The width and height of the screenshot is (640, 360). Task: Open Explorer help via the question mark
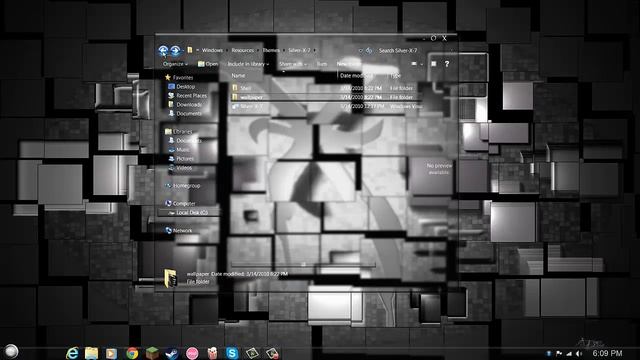(x=447, y=64)
